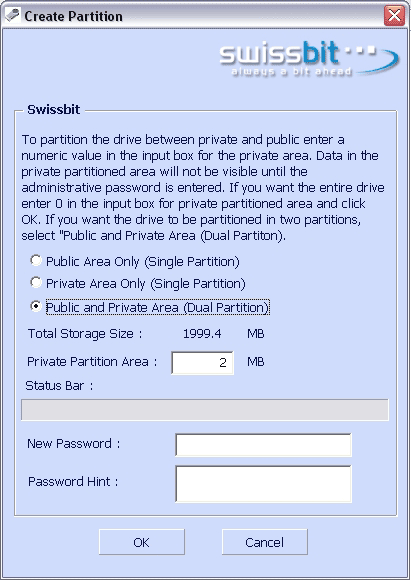The width and height of the screenshot is (411, 580).
Task: Click the Password Hint label
Action: (73, 482)
